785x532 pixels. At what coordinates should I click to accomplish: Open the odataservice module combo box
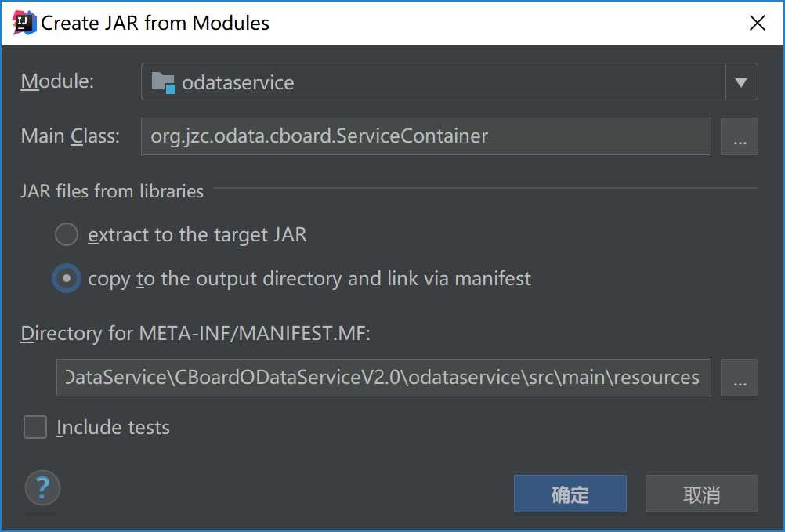click(x=449, y=81)
